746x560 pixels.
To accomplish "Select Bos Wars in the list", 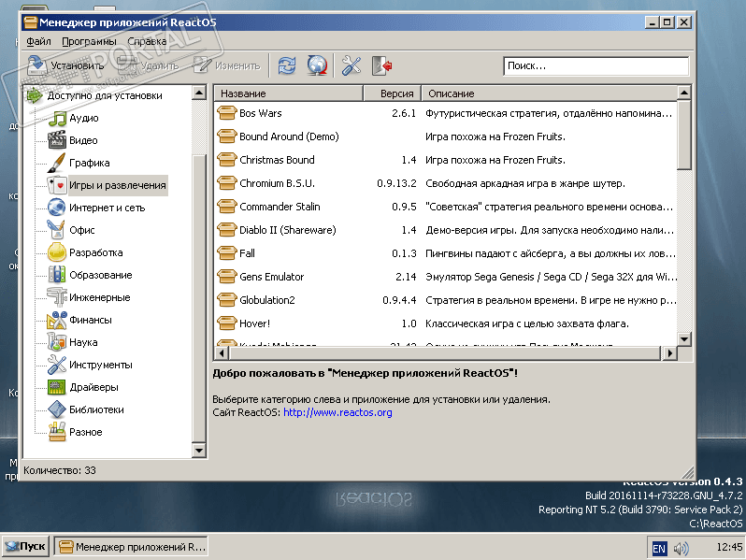I will click(x=260, y=113).
